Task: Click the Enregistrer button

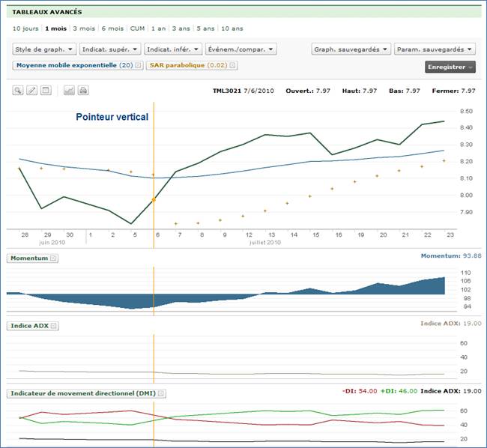Action: (x=450, y=67)
